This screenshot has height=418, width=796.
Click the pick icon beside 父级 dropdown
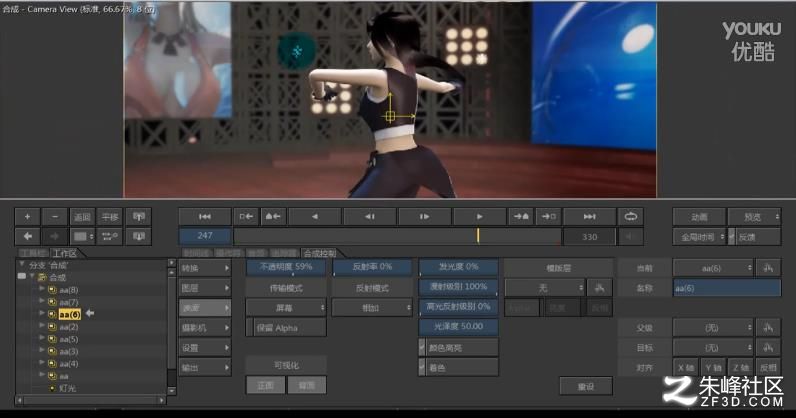pyautogui.click(x=768, y=328)
